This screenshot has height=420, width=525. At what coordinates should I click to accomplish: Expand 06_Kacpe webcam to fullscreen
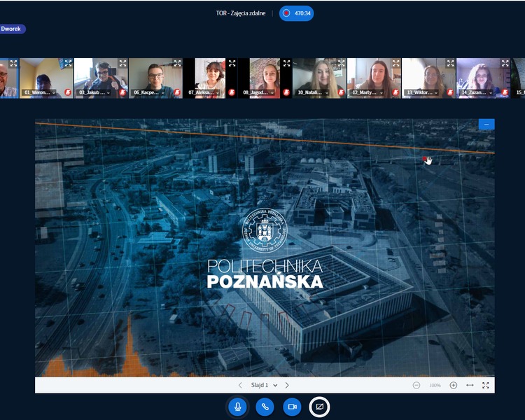177,63
